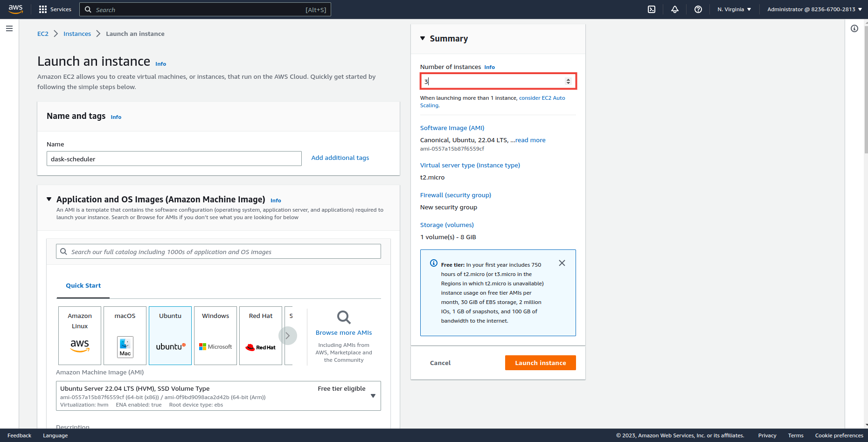This screenshot has height=442, width=868.
Task: Open Info link beside Launch an instance
Action: (x=161, y=64)
